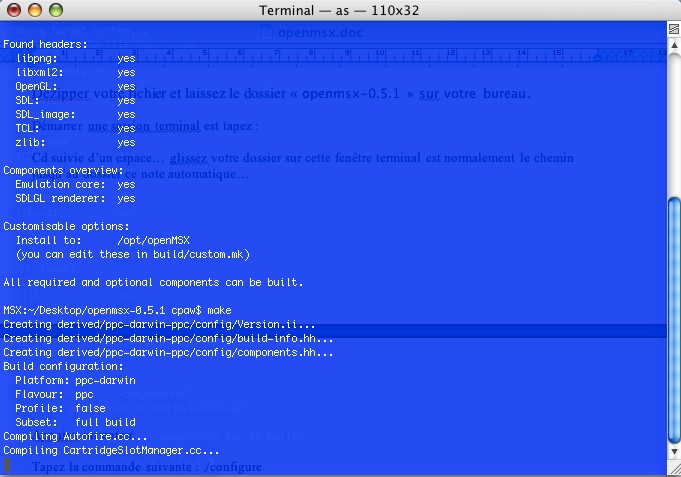Click the 'Components overview:' line

[x=63, y=170]
